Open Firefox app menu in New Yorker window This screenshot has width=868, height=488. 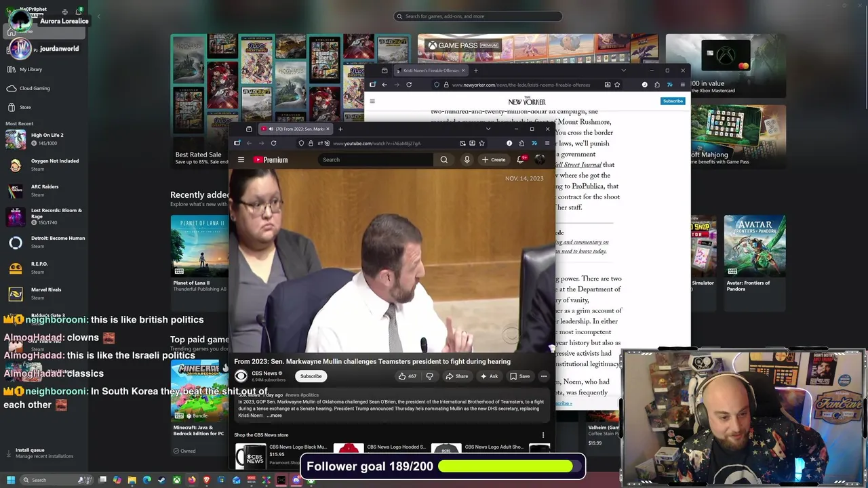tap(683, 85)
